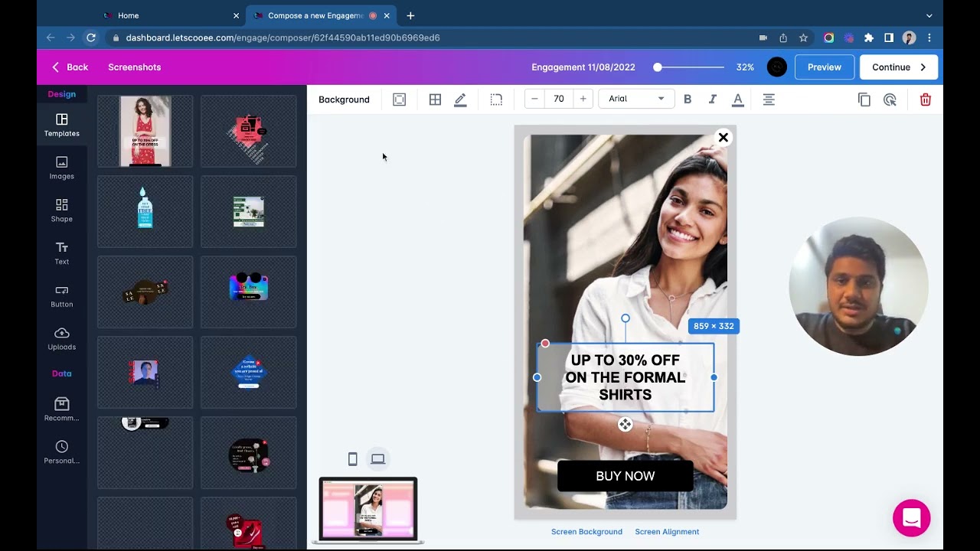Click the round black avatar icon in header
This screenshot has width=980, height=551.
[777, 67]
